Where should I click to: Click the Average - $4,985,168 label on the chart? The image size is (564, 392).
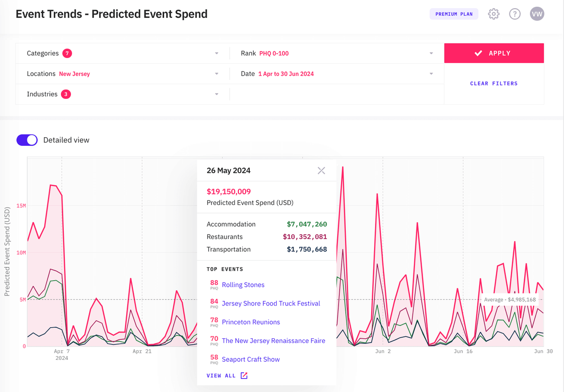510,299
